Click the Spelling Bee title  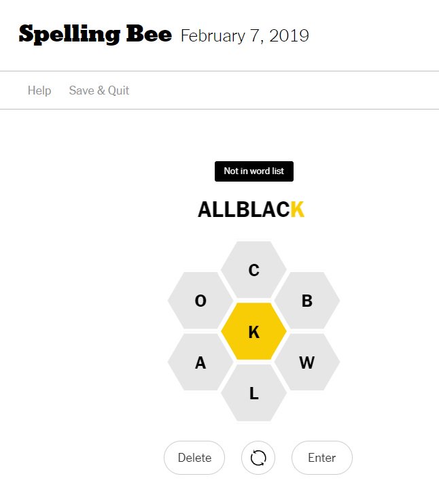coord(95,34)
